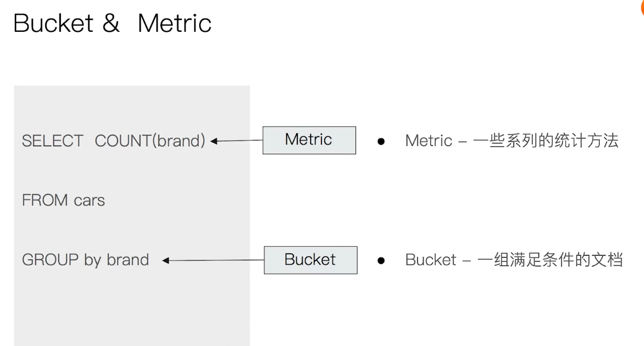Select the SELECT COUNT(brand) text line
644x346 pixels.
[114, 141]
